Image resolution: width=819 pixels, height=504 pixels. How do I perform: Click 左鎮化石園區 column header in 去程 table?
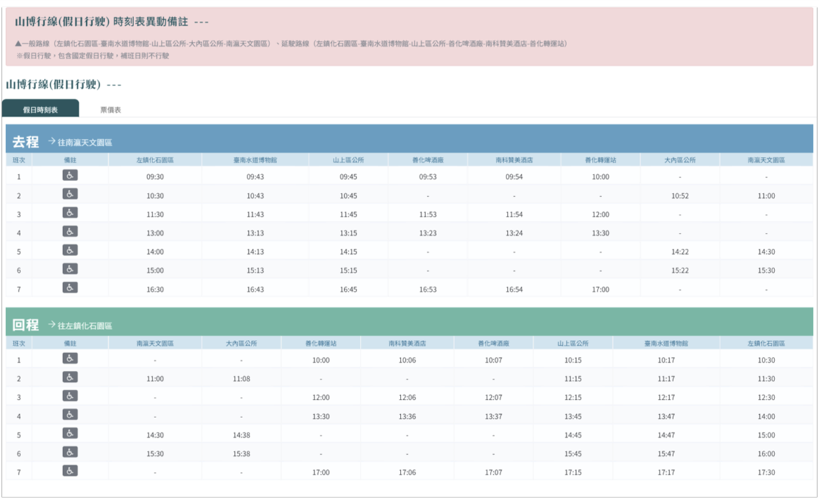pyautogui.click(x=155, y=160)
